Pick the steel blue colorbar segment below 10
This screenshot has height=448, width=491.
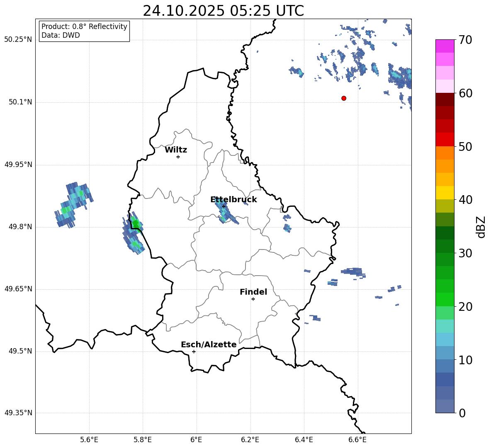point(445,366)
